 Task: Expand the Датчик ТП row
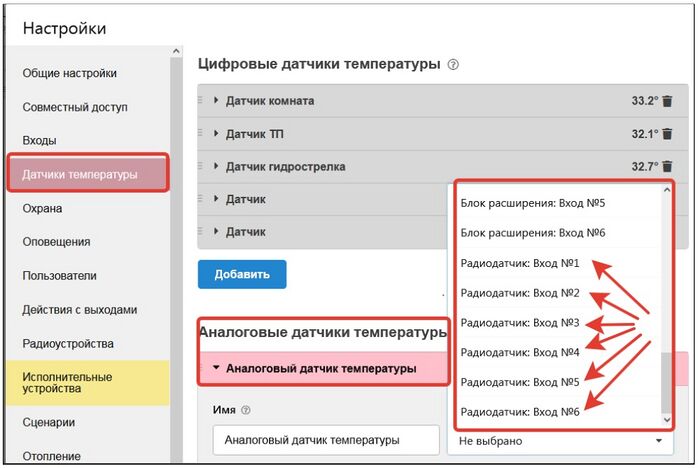216,133
